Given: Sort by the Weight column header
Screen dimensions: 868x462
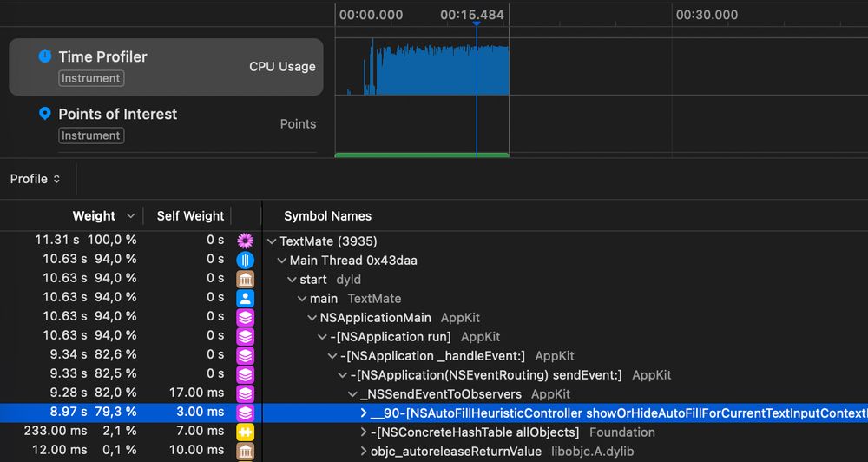Looking at the screenshot, I should point(94,215).
